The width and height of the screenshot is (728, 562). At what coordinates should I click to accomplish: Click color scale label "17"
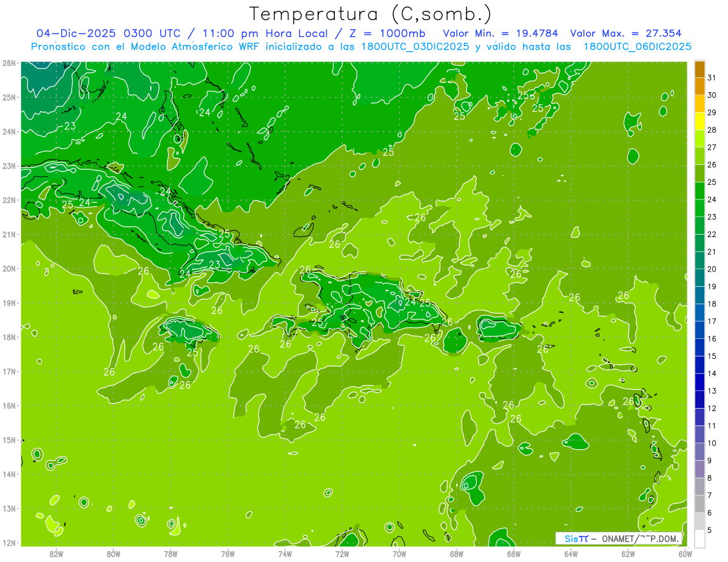[712, 321]
